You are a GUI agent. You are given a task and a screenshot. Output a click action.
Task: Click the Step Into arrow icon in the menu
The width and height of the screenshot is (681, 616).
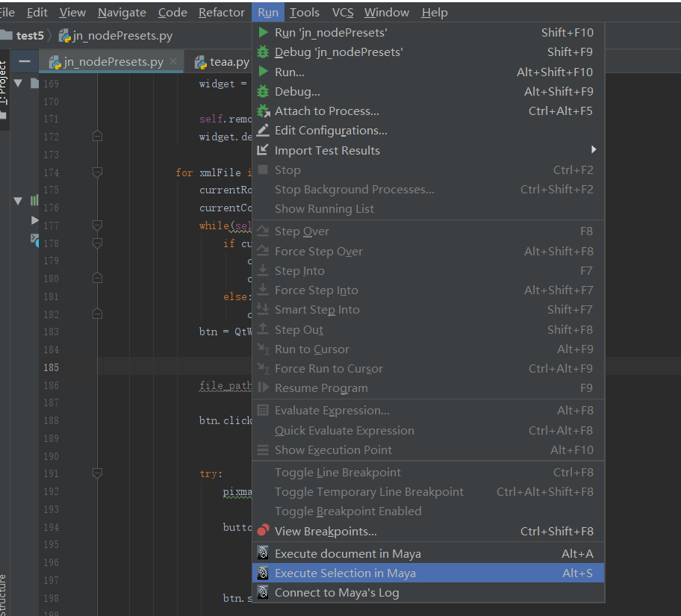click(263, 270)
